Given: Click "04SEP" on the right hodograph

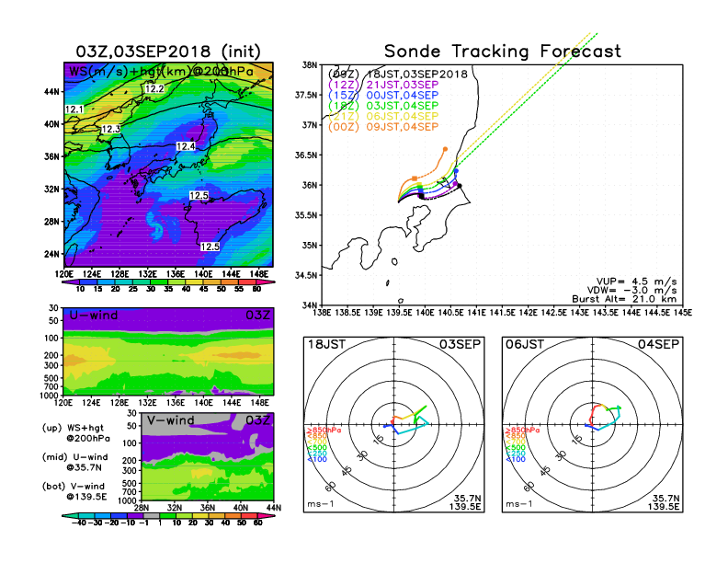Looking at the screenshot, I should pyautogui.click(x=658, y=344).
